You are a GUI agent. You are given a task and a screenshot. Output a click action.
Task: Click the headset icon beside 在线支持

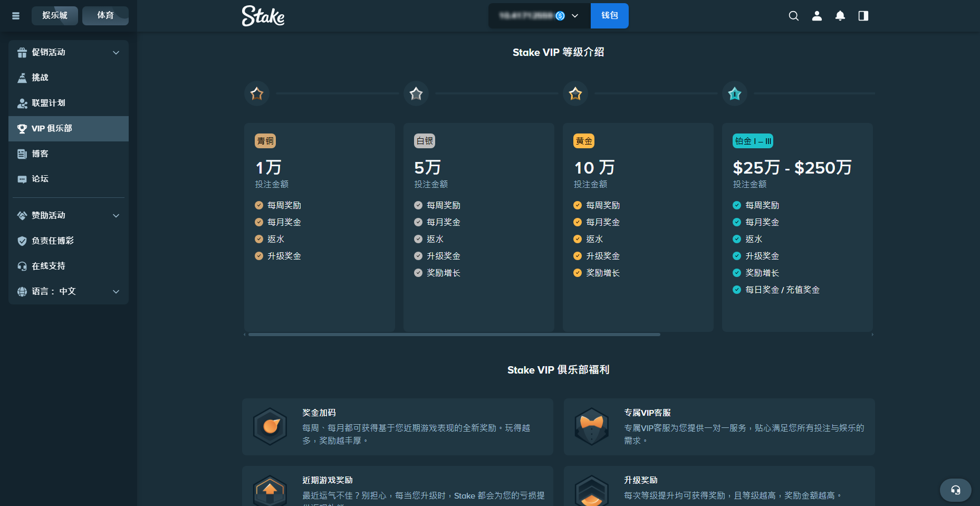(x=22, y=266)
